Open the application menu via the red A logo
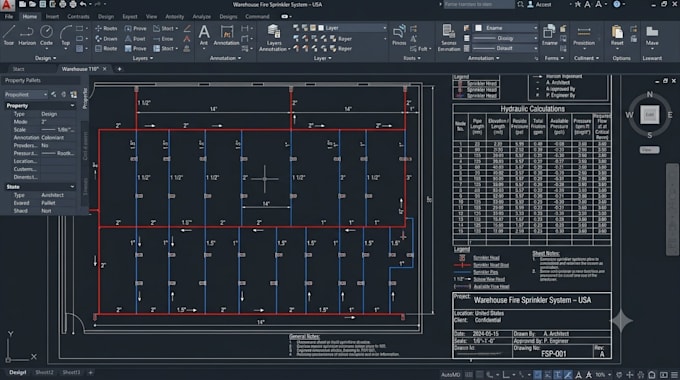The image size is (680, 380). 7,5
